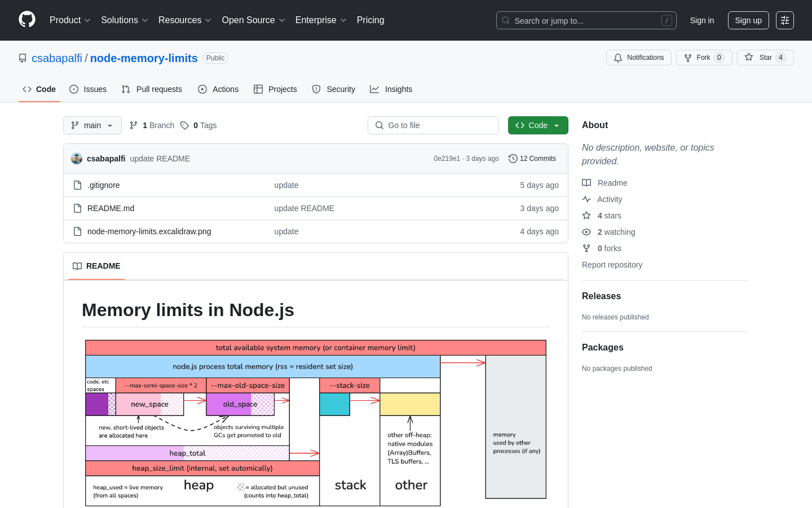Go to the Security tab
Viewport: 812px width, 508px height.
pyautogui.click(x=334, y=89)
